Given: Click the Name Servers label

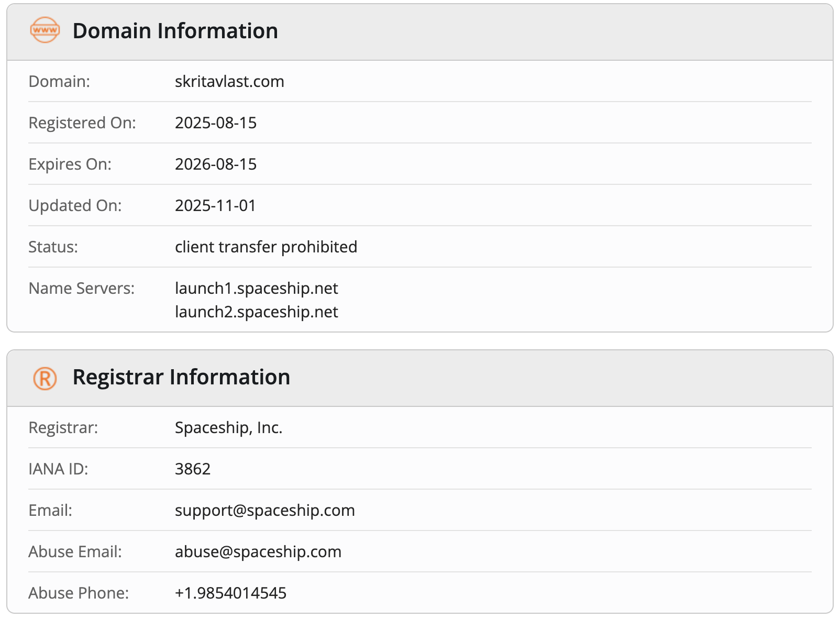Looking at the screenshot, I should [x=81, y=289].
